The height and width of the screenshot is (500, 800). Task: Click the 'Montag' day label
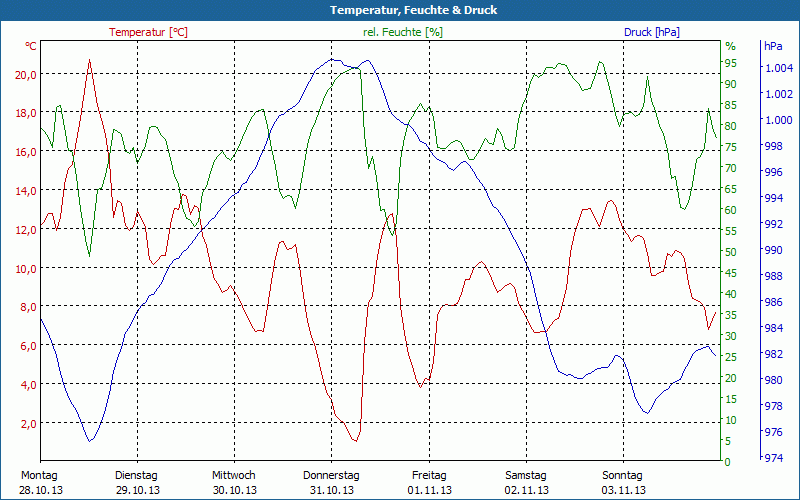[x=39, y=476]
